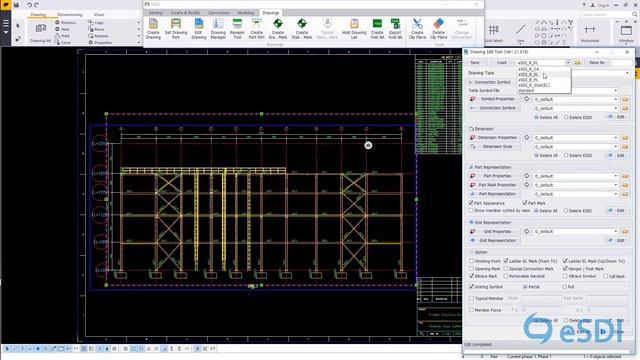640x360 pixels.
Task: Click the circle pick icon beside Part Mark Properties
Action: click(527, 185)
